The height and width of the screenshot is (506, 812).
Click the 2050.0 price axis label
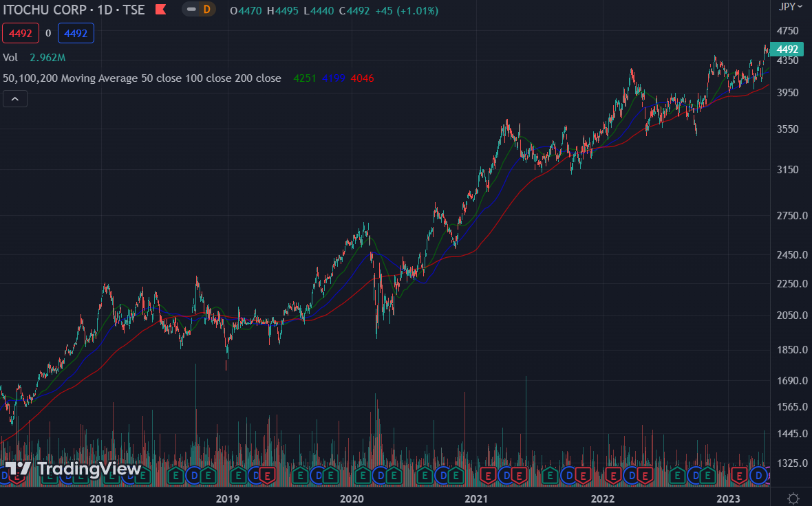tap(792, 315)
